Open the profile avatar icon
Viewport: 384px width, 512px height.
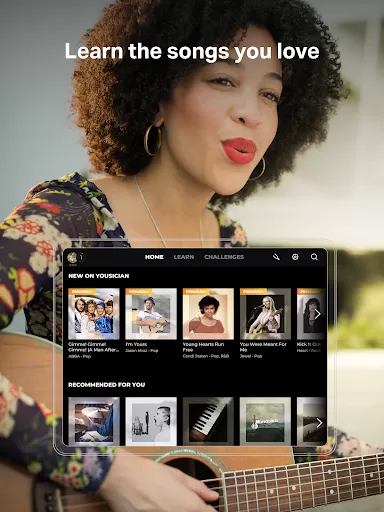click(x=72, y=257)
